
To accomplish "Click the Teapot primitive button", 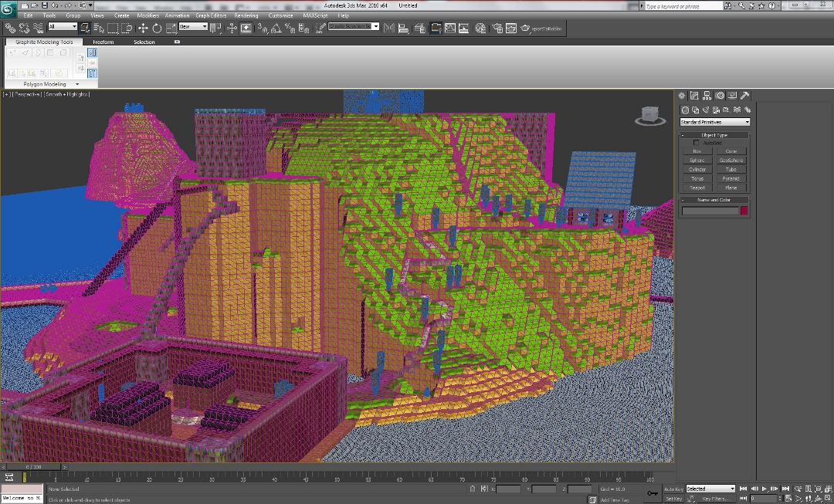I will 697,188.
